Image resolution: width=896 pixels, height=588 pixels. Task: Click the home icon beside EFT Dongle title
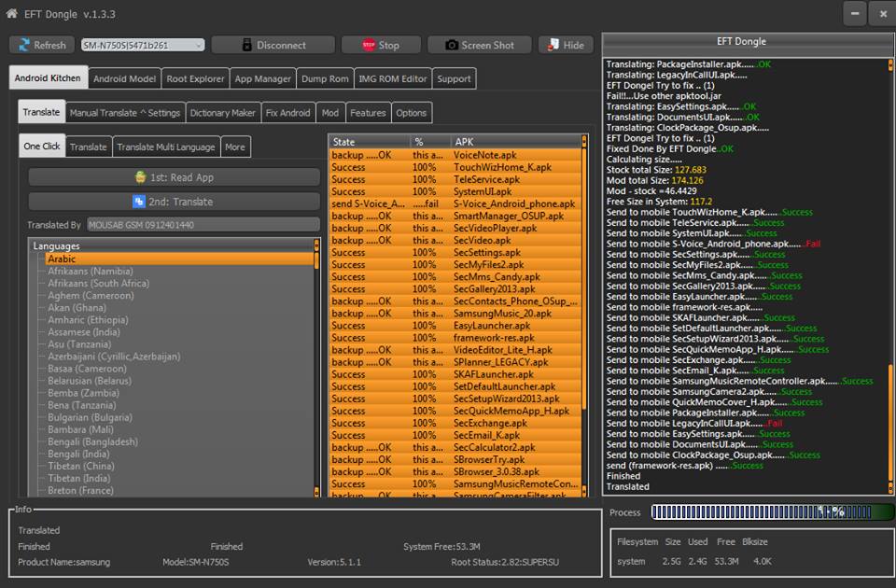click(11, 13)
